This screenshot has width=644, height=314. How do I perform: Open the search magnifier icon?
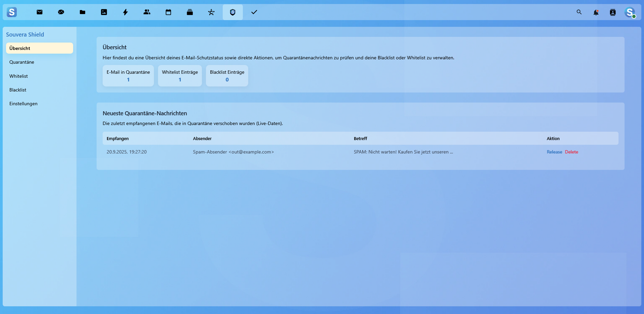(579, 12)
